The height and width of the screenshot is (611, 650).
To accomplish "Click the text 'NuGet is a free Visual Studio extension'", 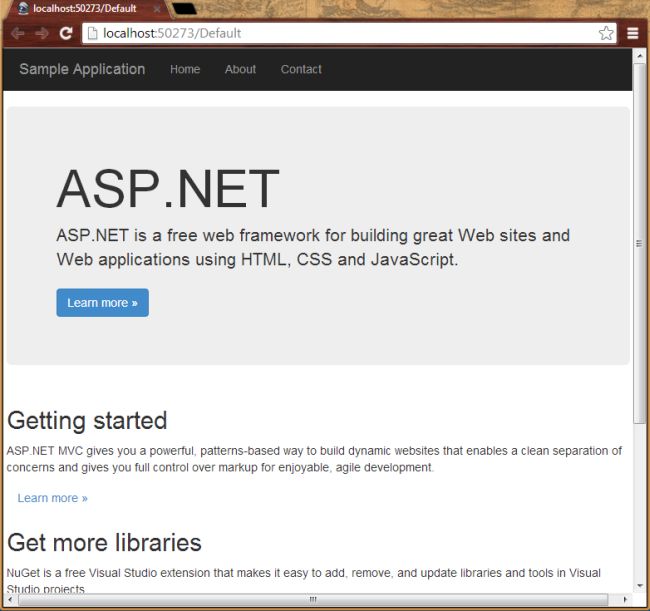I will tap(108, 573).
